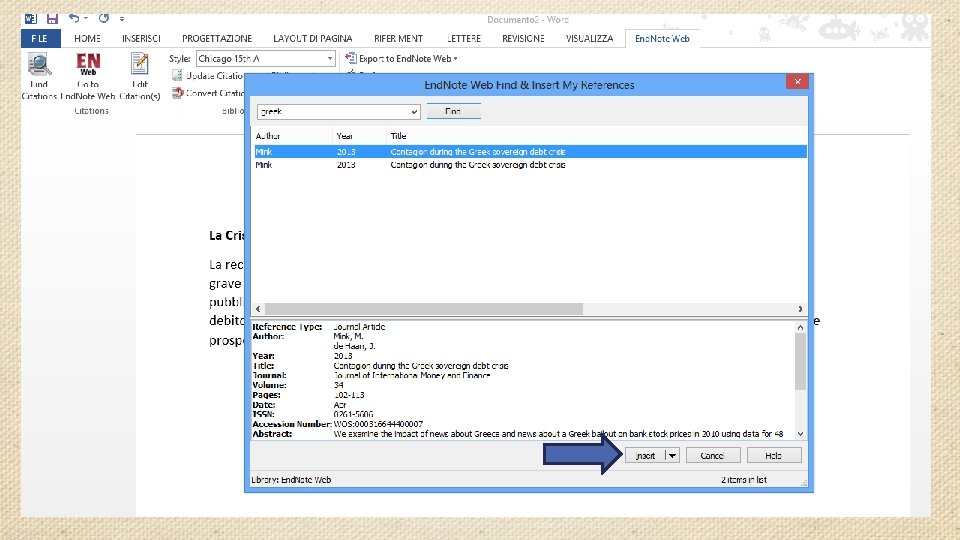Click the Convert Citations icon
Viewport: 960px width, 540px height.
tap(178, 93)
